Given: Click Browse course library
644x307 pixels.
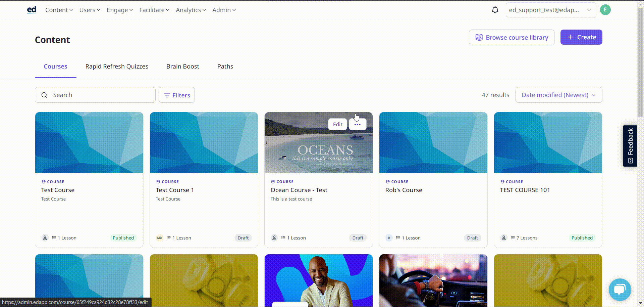Looking at the screenshot, I should [x=511, y=38].
